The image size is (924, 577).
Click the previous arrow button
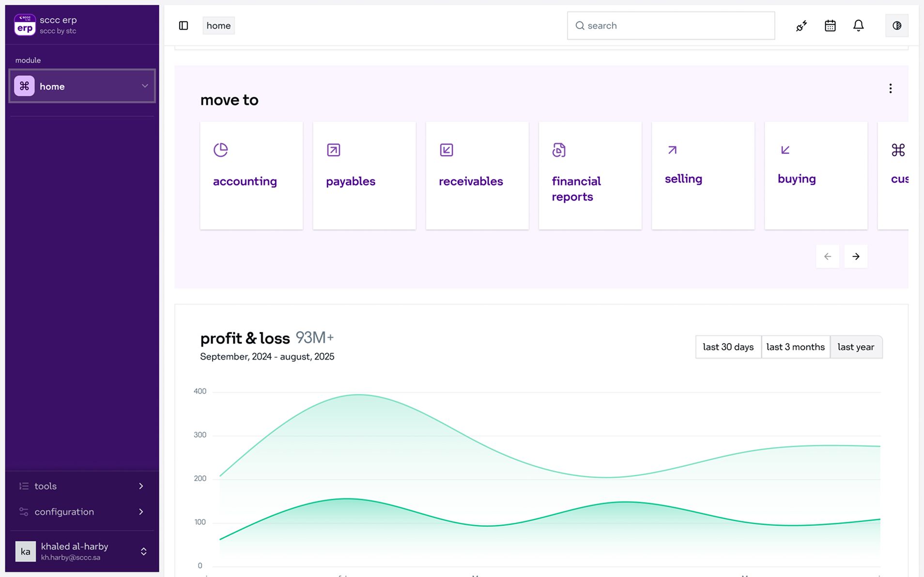[828, 257]
